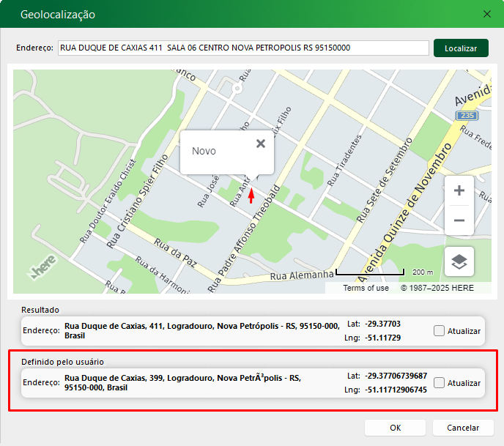This screenshot has width=504, height=446.
Task: Enable Atualizar checkbox in Definido pelo usuário
Action: coord(439,383)
